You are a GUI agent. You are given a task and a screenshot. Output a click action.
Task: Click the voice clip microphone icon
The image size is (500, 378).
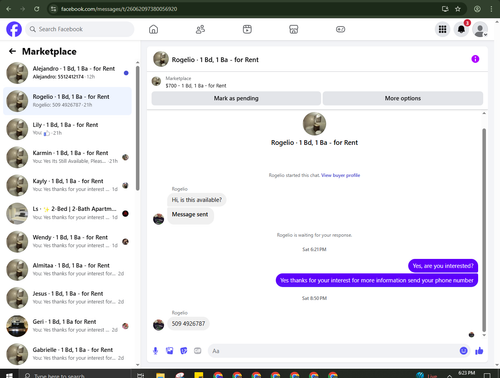[x=155, y=351]
